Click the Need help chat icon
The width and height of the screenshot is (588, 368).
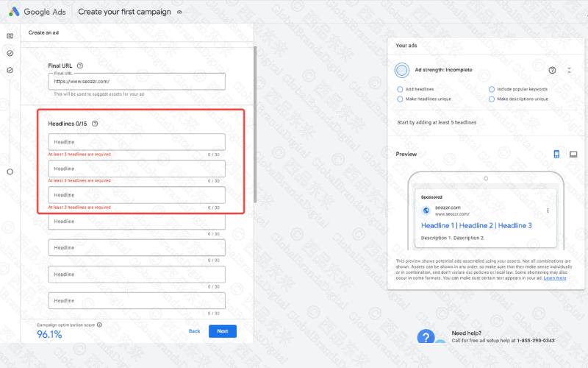coord(426,338)
